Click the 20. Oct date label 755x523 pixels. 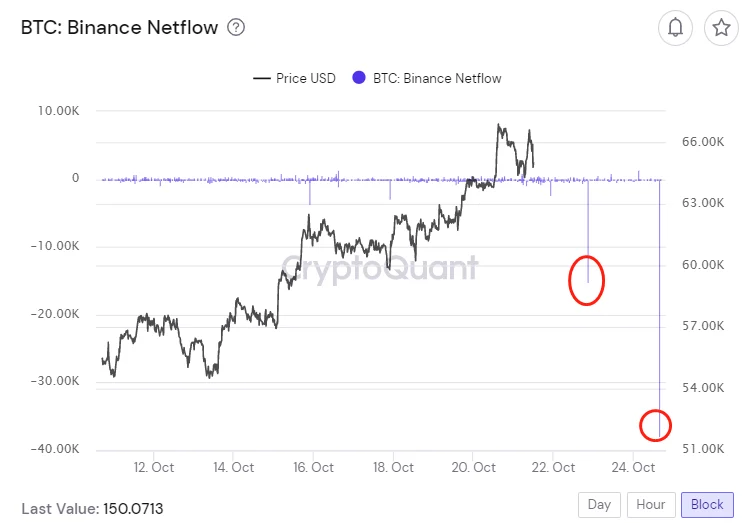tap(473, 467)
